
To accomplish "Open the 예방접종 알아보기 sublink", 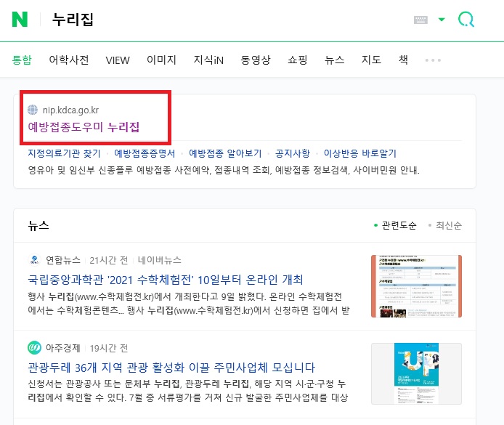I will click(x=225, y=153).
